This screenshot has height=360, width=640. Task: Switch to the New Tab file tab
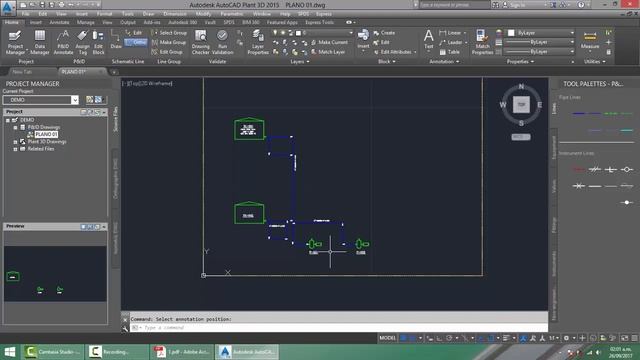[x=22, y=72]
